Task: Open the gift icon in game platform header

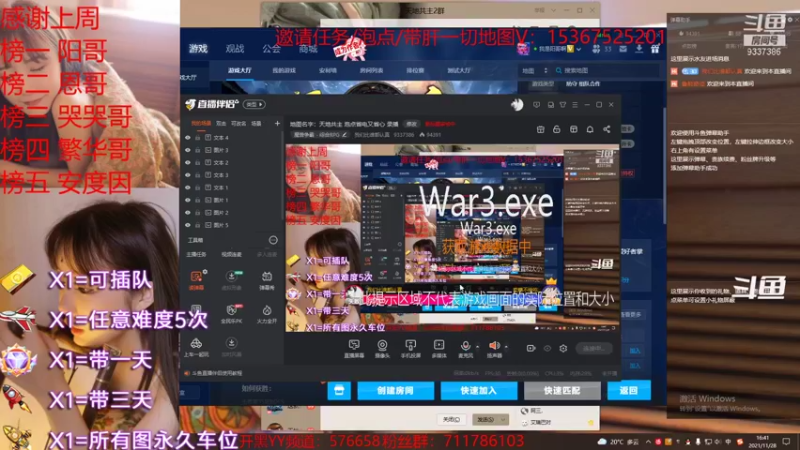Action: tap(655, 49)
